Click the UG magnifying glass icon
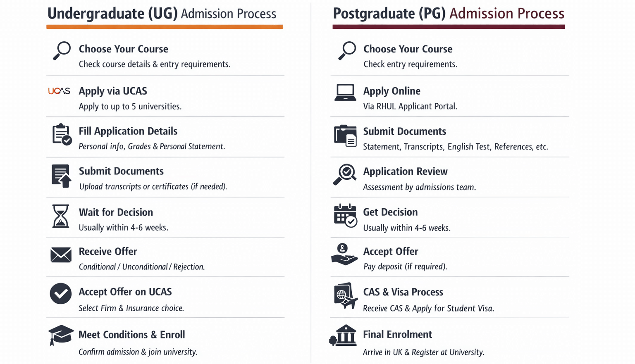 pos(62,51)
